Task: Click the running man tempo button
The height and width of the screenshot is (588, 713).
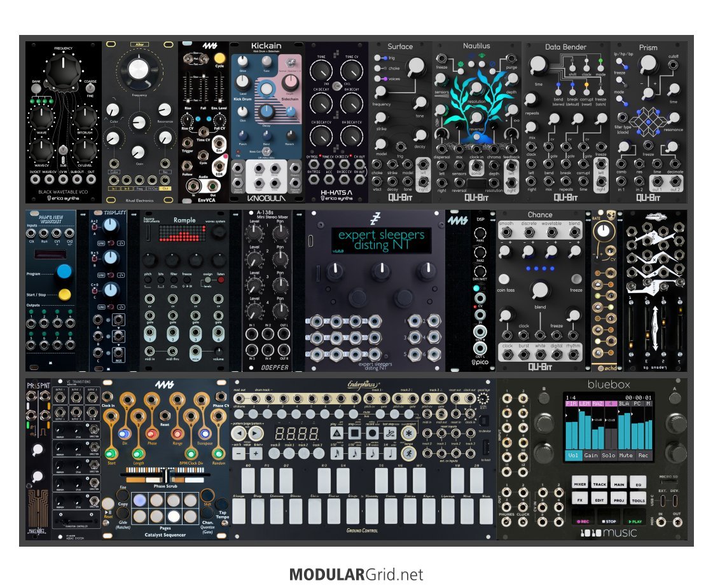Action: (x=409, y=453)
